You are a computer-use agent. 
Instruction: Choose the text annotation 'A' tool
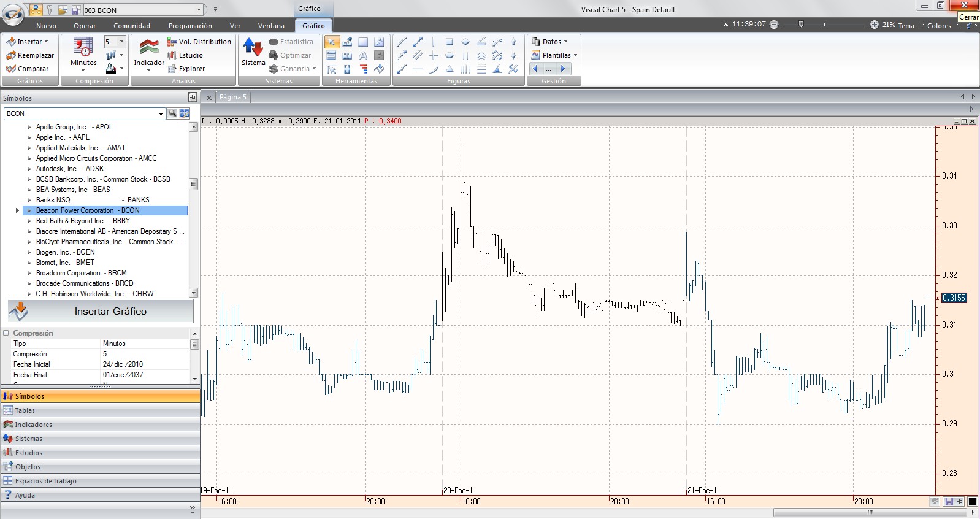point(363,55)
